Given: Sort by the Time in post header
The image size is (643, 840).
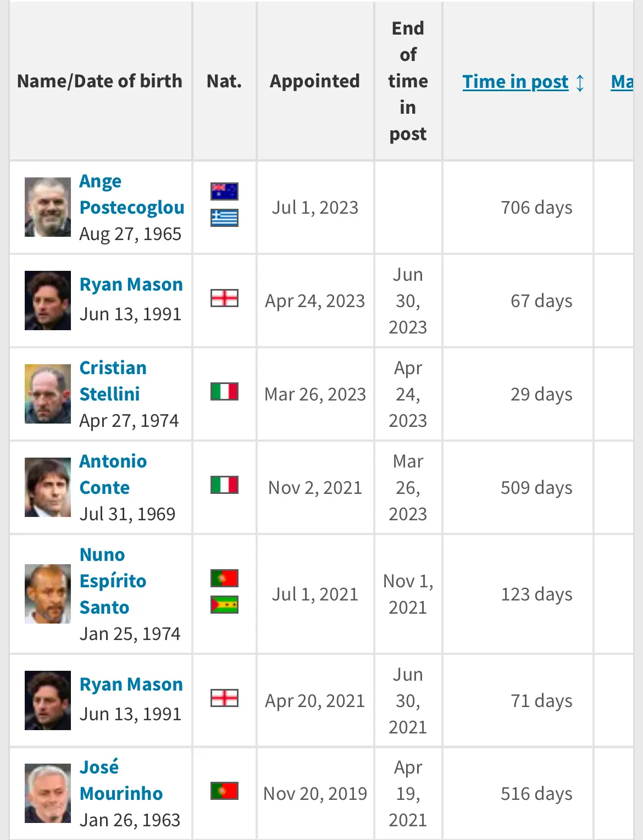Looking at the screenshot, I should pos(515,81).
